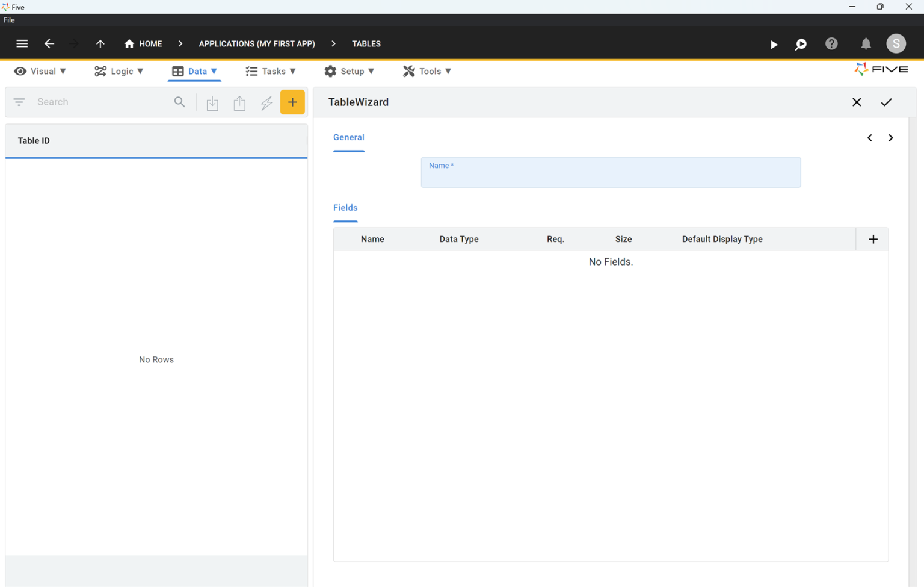Screen dimensions: 924x587
Task: Click APPLICATIONS (MY FIRST APP) breadcrumb link
Action: coord(257,43)
